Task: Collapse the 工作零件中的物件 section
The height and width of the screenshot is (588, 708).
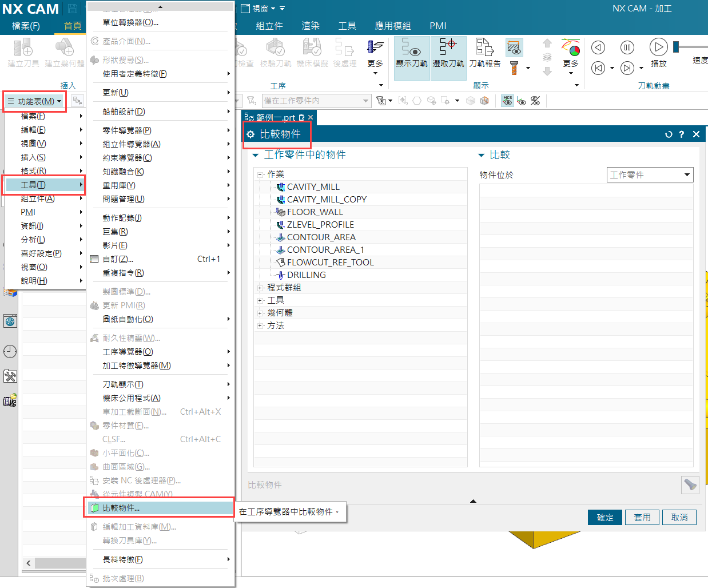Action: (x=255, y=155)
